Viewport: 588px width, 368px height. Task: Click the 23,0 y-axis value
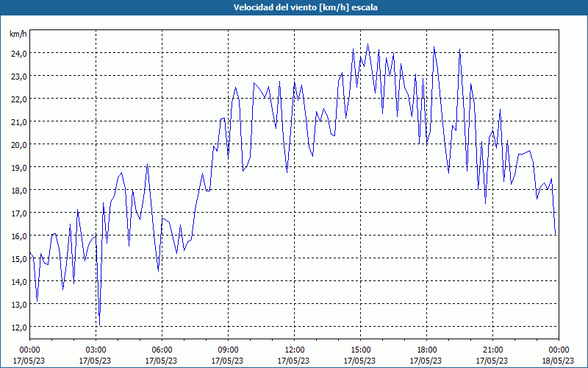19,77
